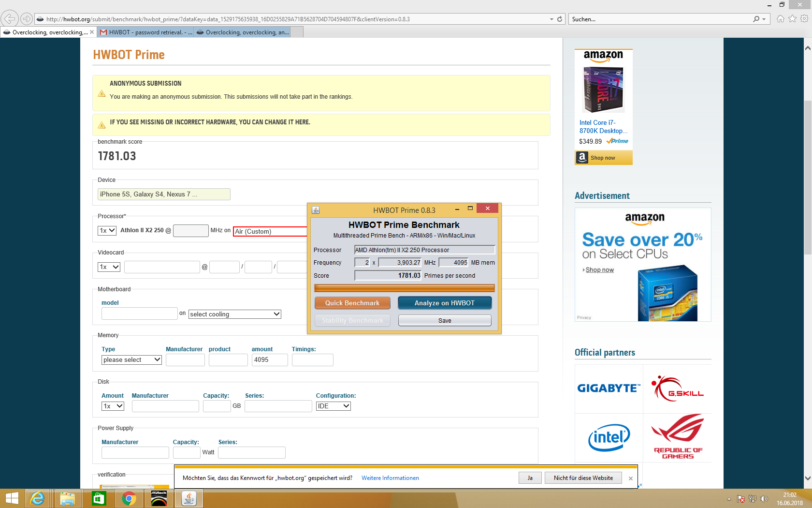This screenshot has width=812, height=508.
Task: Show hidden tray icons arrow
Action: pyautogui.click(x=729, y=499)
